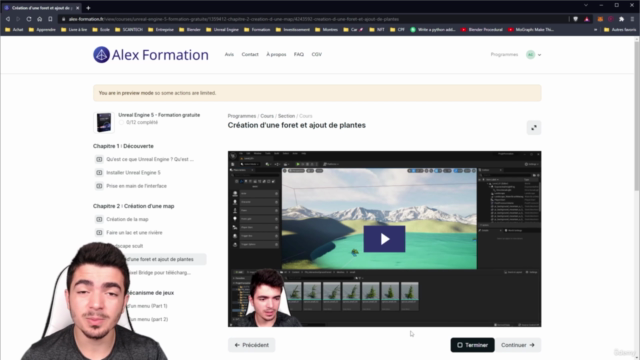The width and height of the screenshot is (640, 360).
Task: Toggle fullscreen with the expand arrows icon
Action: point(534,128)
